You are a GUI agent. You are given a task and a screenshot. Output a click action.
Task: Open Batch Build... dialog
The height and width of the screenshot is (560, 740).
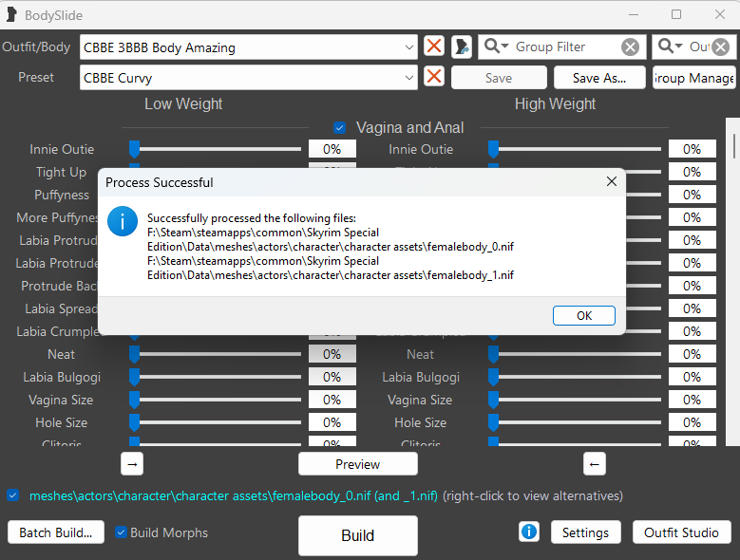point(56,532)
